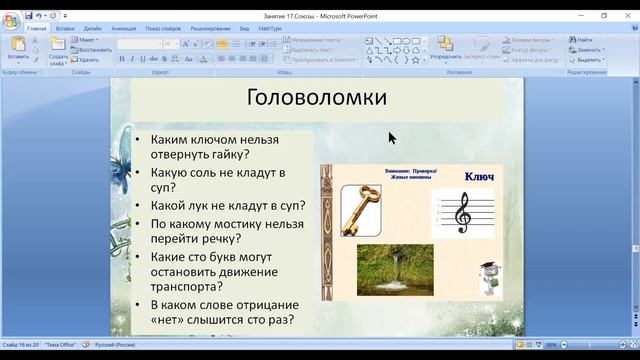Pick the five-point star shape

[416, 60]
